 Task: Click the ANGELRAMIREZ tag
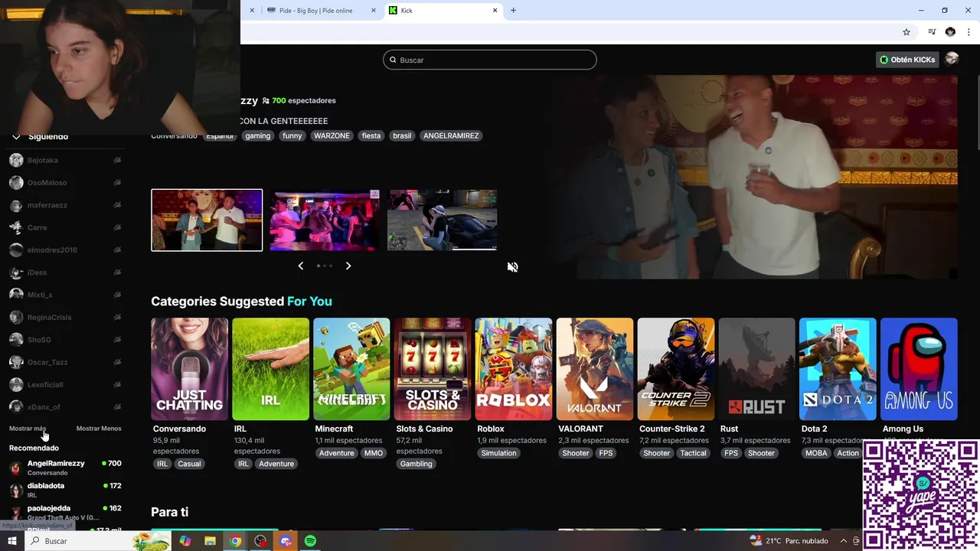pyautogui.click(x=451, y=135)
